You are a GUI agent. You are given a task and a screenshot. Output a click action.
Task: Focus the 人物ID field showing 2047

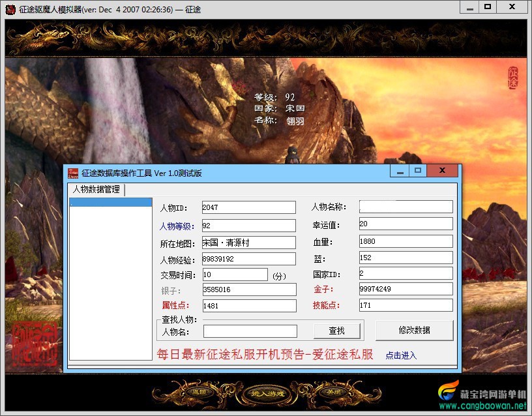pos(248,207)
